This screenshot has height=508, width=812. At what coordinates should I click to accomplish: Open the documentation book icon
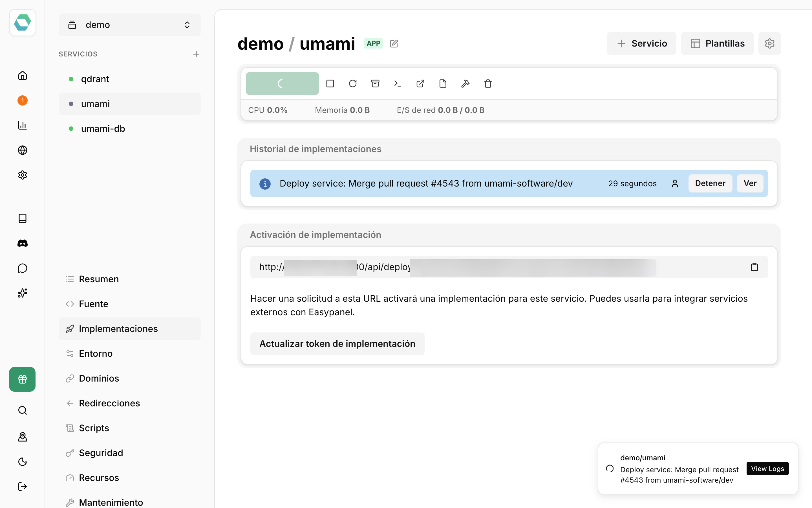(x=23, y=218)
